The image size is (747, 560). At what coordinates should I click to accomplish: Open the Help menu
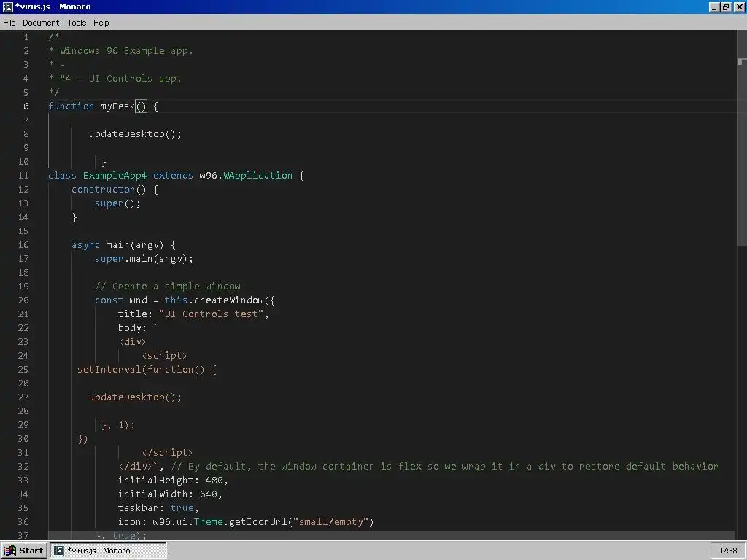pos(101,23)
